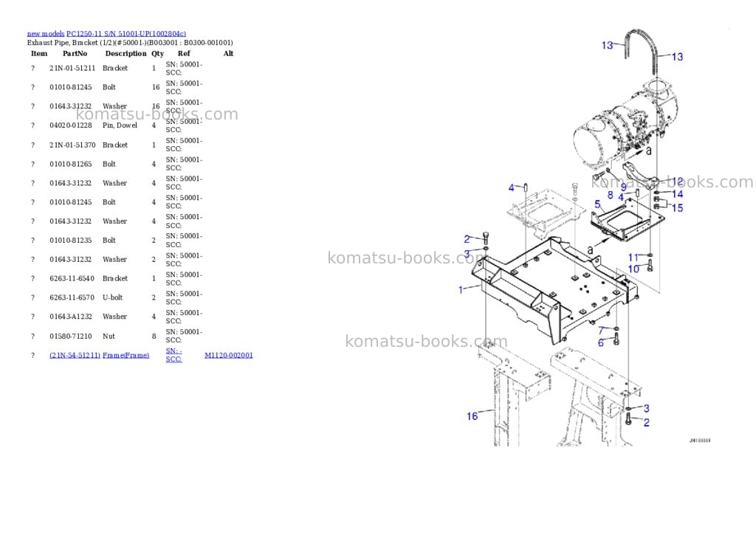Select part number 01010-81235
Screen dimensions: 756x535
coord(70,240)
